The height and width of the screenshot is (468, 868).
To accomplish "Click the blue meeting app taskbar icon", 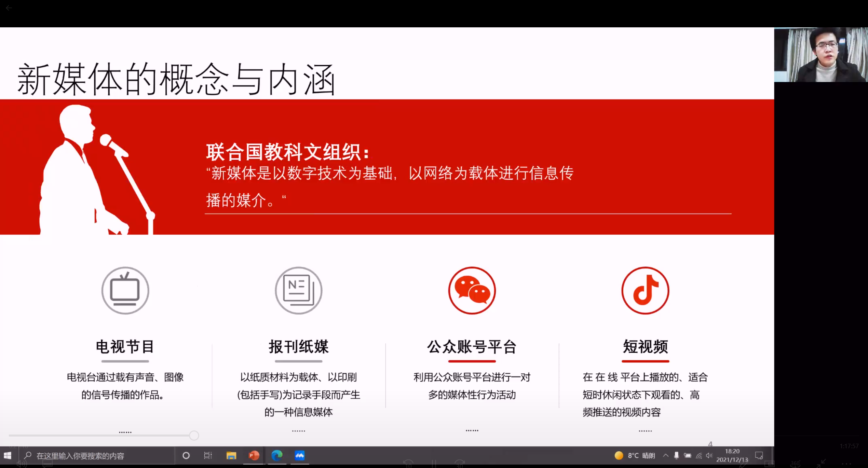I will click(300, 456).
